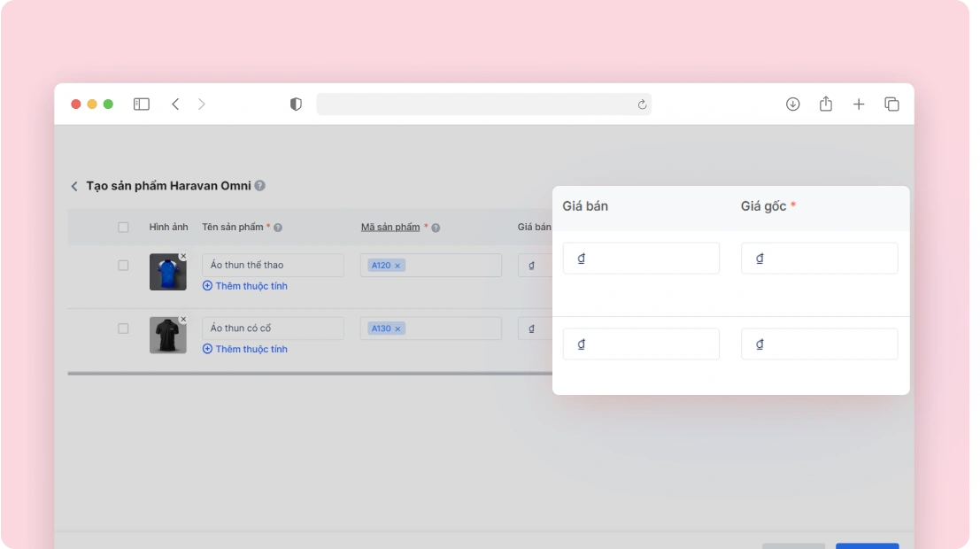Check the box for Áo thun thể thao
This screenshot has width=980, height=549.
coord(123,266)
